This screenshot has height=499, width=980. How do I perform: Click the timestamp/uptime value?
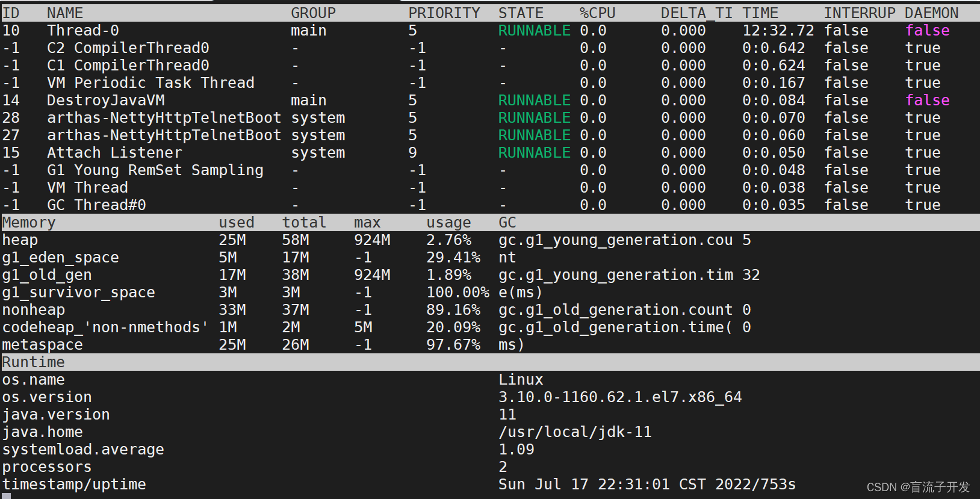click(x=647, y=484)
